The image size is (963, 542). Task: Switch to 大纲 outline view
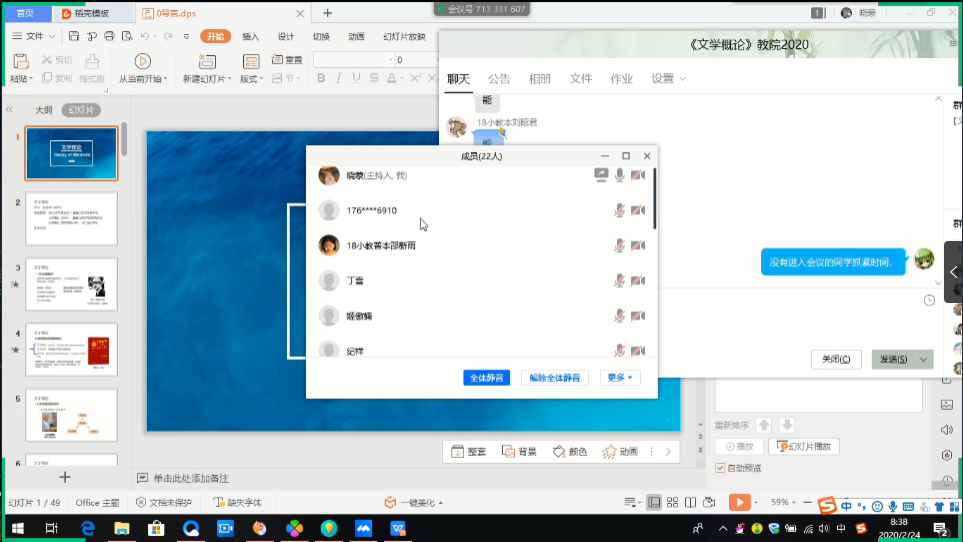(44, 110)
